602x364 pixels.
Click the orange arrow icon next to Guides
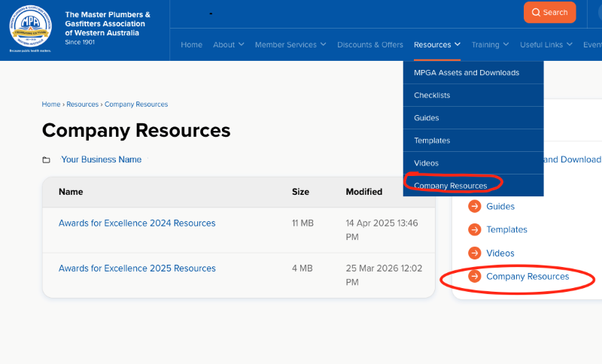[474, 206]
